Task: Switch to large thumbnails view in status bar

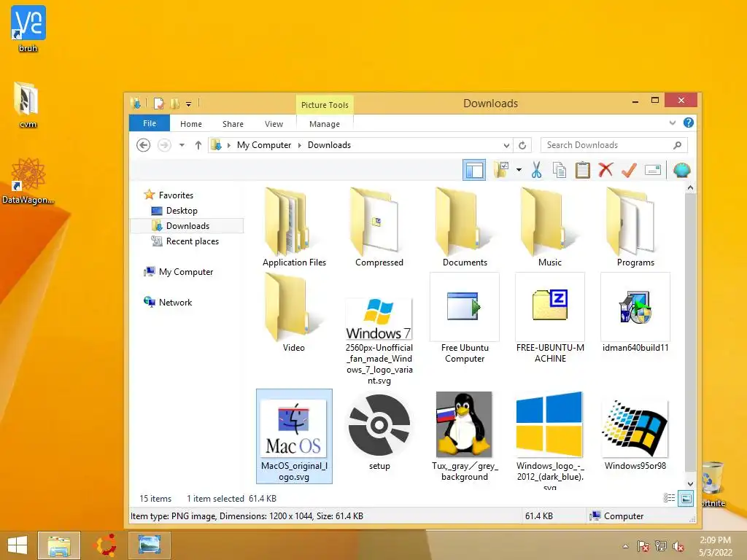Action: click(x=686, y=498)
